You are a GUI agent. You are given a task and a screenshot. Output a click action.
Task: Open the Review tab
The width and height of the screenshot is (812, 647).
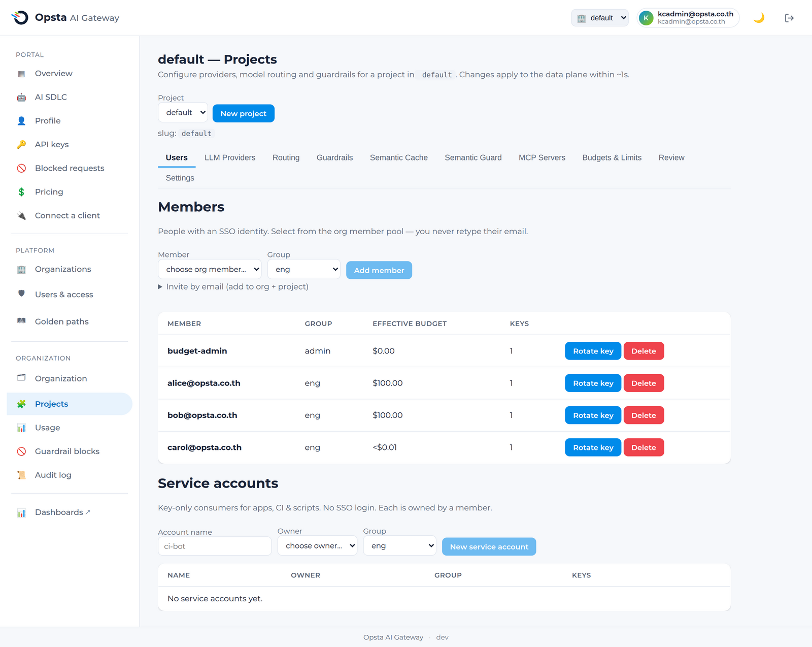[671, 157]
